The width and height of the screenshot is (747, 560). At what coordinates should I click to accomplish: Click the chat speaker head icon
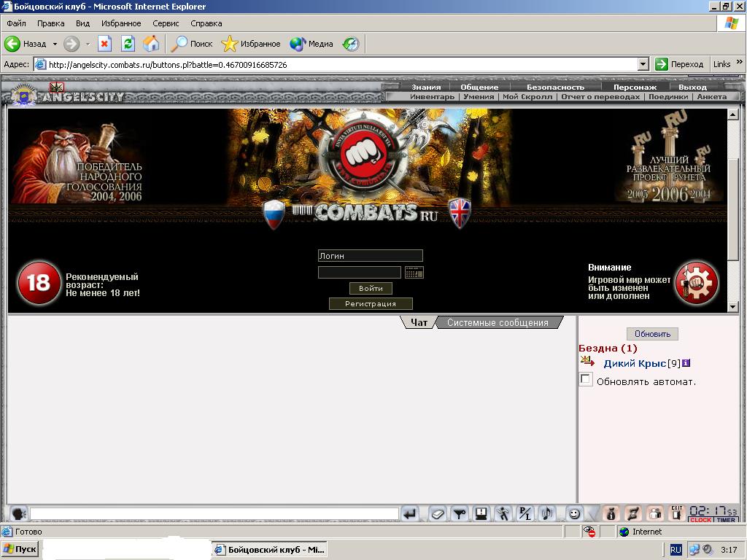[18, 514]
